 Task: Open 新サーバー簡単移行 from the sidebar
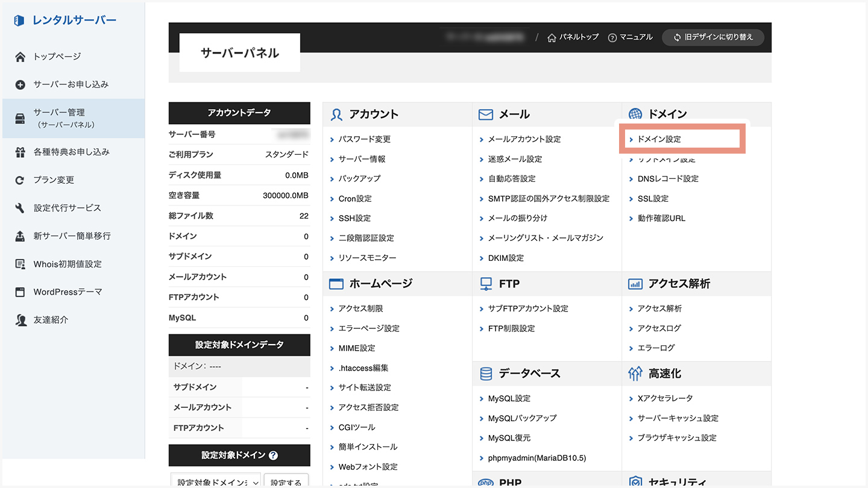click(72, 236)
